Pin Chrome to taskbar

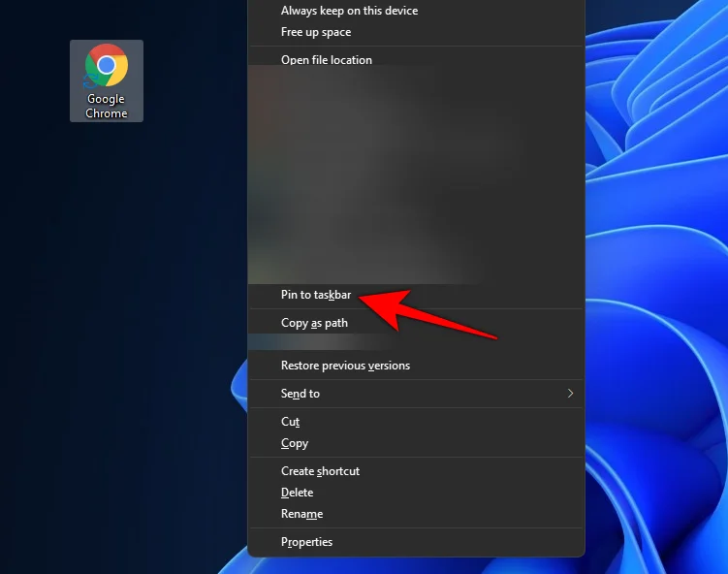pos(416,295)
